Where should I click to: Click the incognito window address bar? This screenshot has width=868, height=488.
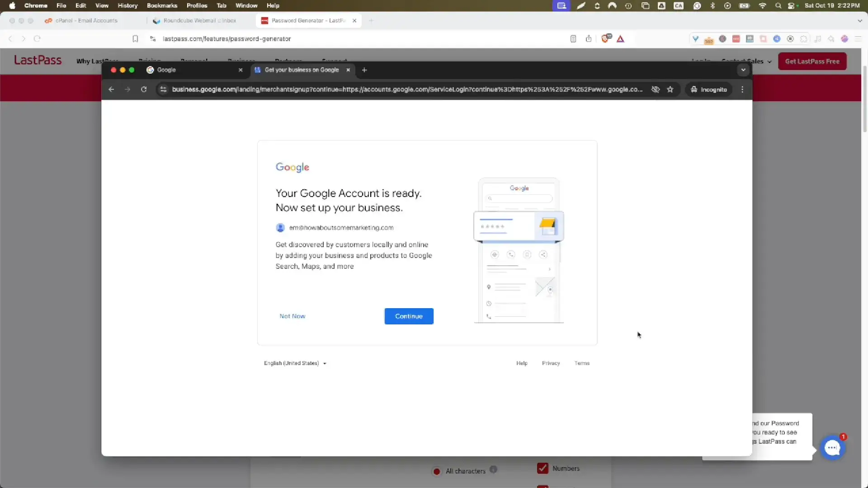coord(407,89)
